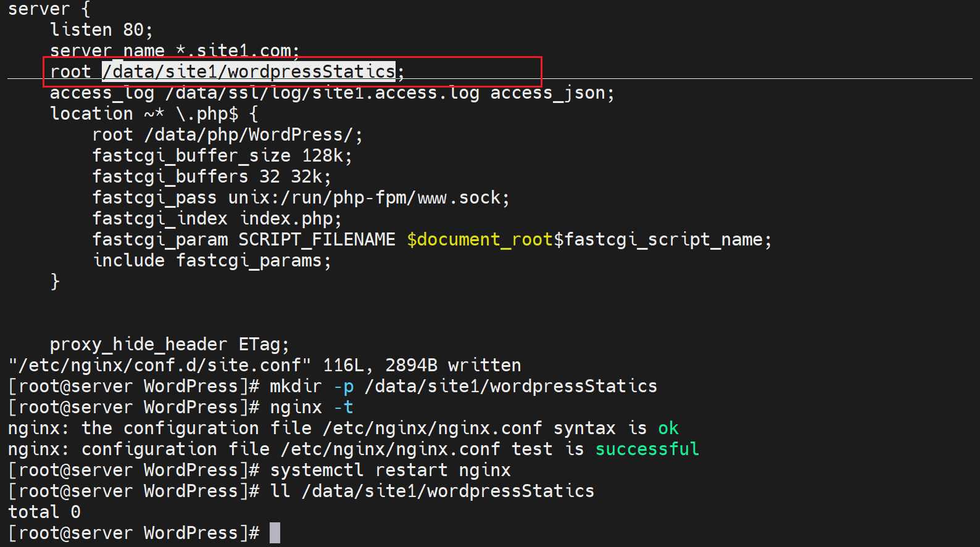Click the 'total 0' output line
Image resolution: width=980 pixels, height=547 pixels.
(44, 512)
